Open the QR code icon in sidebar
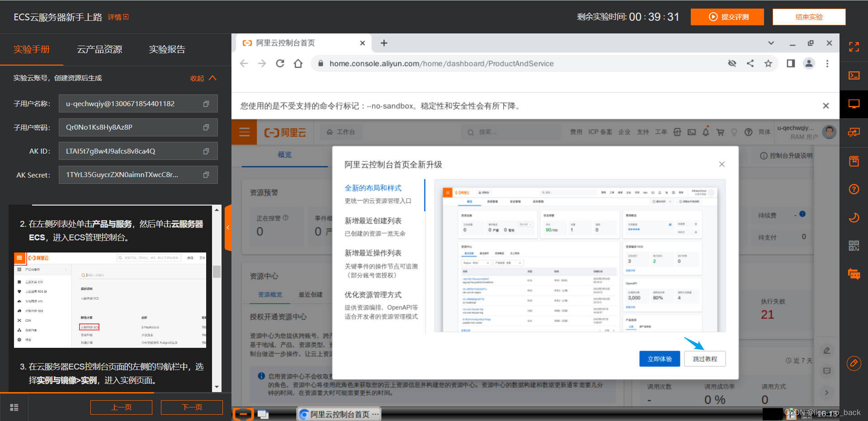868x421 pixels. pyautogui.click(x=854, y=246)
